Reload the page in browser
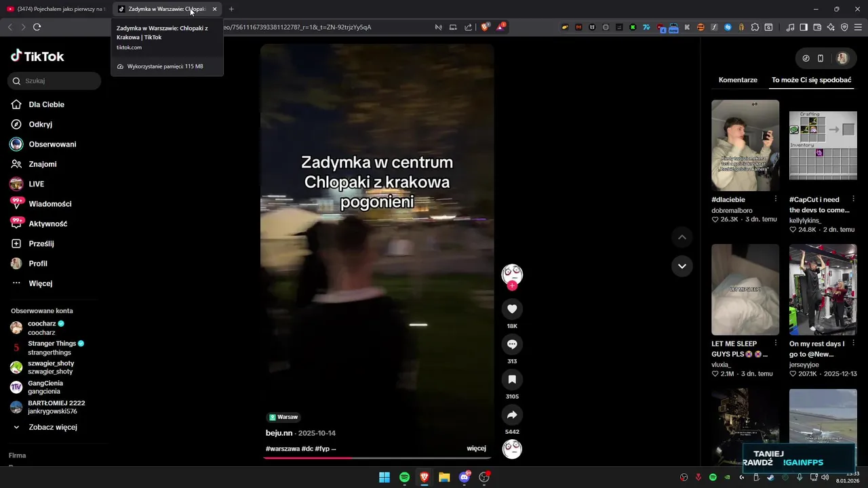 coord(37,27)
